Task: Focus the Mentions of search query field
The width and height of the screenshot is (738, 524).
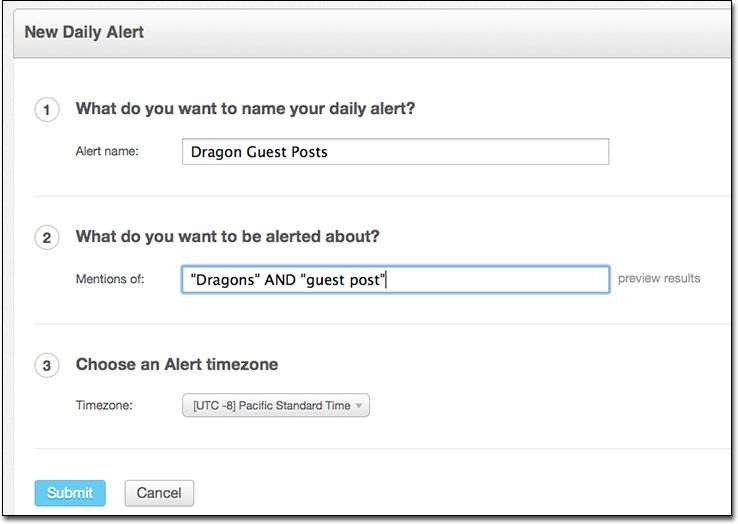Action: [395, 279]
